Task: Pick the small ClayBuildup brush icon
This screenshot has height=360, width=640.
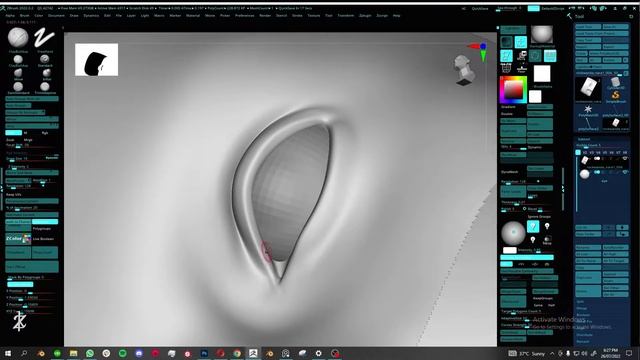Action: (18, 59)
